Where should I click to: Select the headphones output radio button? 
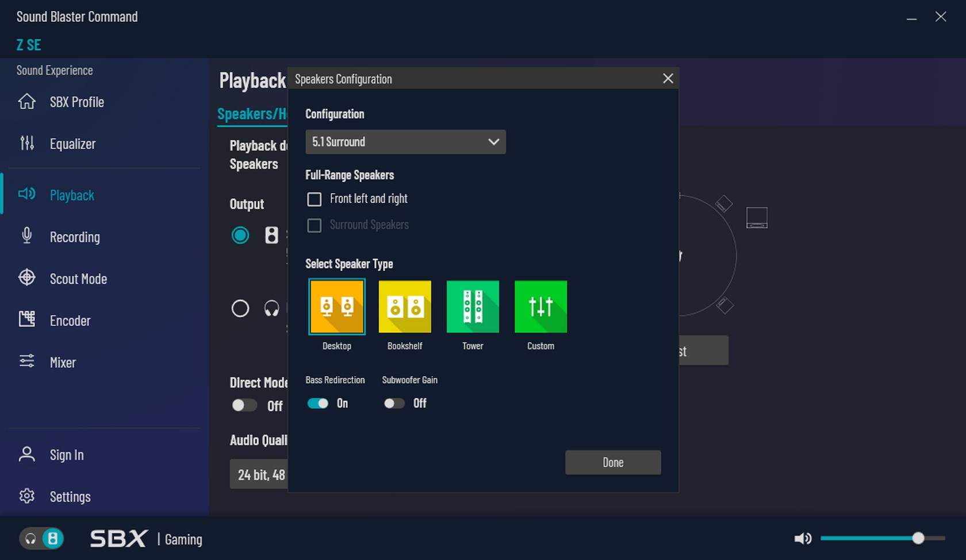pyautogui.click(x=240, y=309)
